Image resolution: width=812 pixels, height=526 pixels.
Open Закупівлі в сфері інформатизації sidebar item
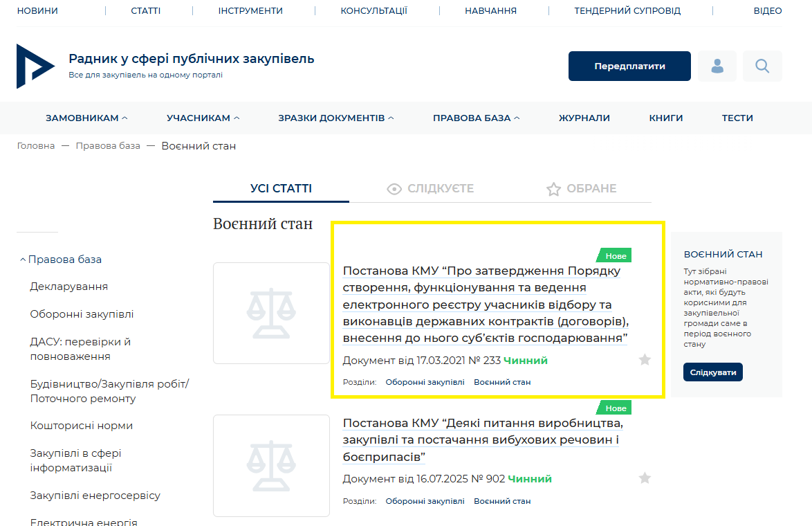pyautogui.click(x=75, y=460)
